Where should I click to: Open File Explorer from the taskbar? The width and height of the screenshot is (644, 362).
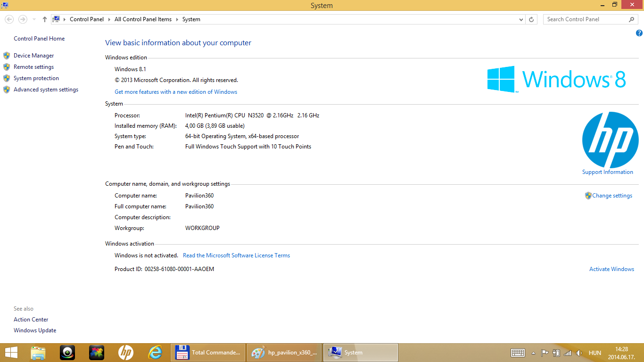(38, 353)
